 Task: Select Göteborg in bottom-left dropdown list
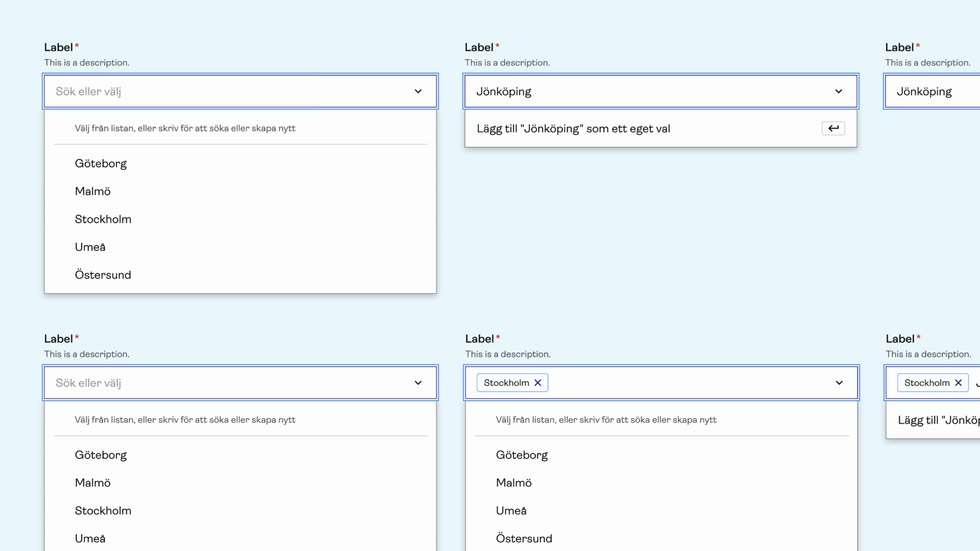(101, 455)
